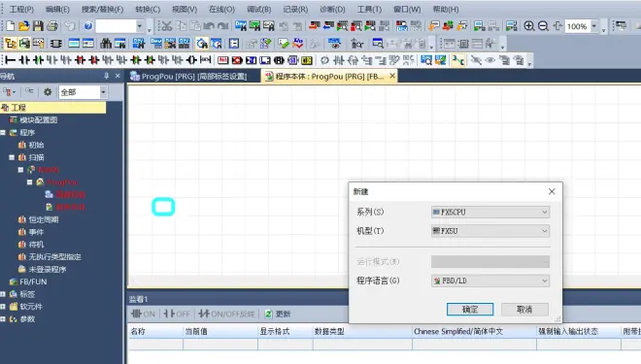Insert normally open contact ladder symbol
The width and height of the screenshot is (641, 364).
click(24, 60)
